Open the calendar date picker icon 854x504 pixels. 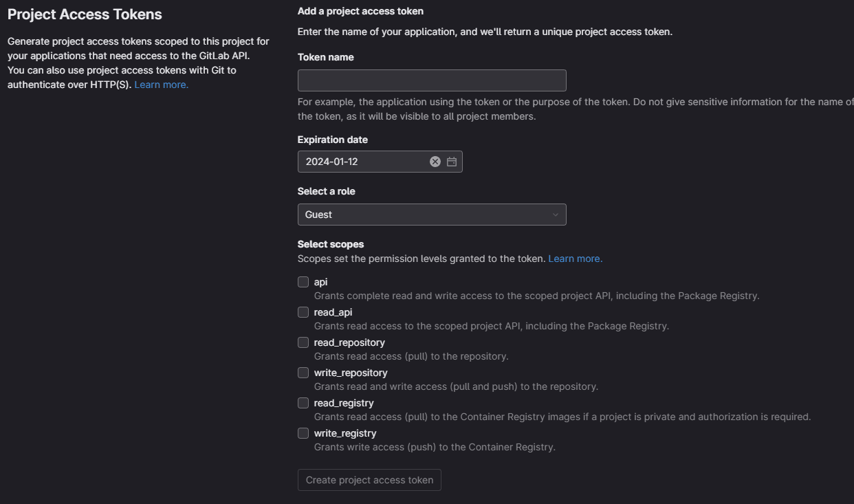[452, 162]
